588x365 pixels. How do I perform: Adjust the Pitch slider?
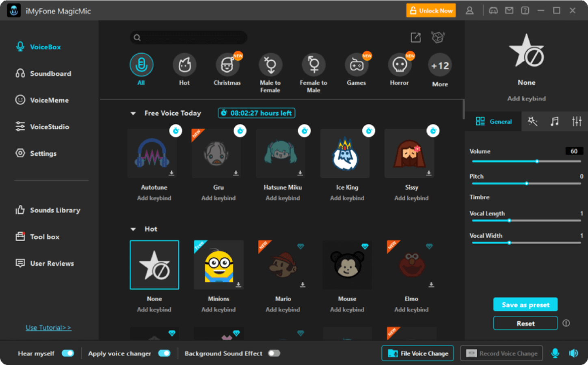coord(527,184)
